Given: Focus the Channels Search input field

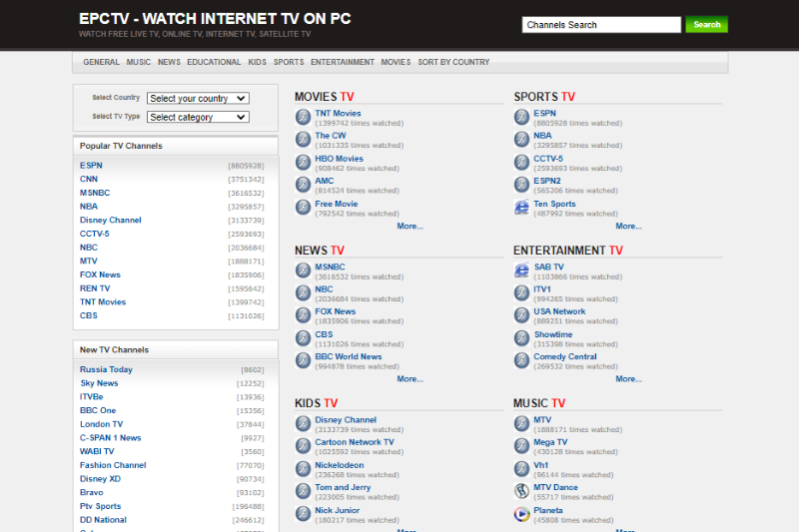Looking at the screenshot, I should 601,24.
